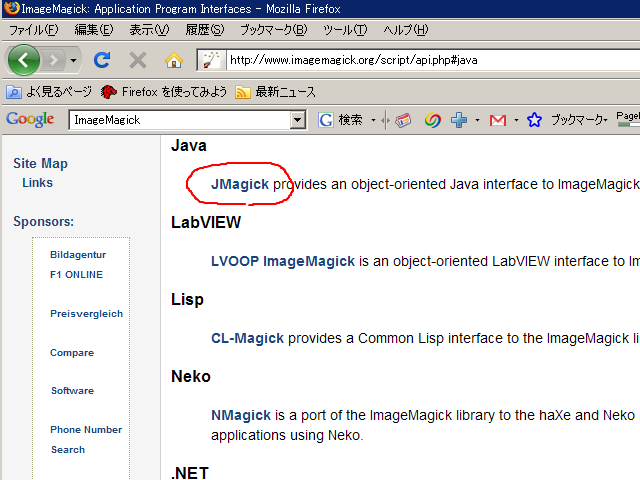Follow the LVOOP ImageMagick link
Screen dimensions: 640x480
click(x=283, y=261)
